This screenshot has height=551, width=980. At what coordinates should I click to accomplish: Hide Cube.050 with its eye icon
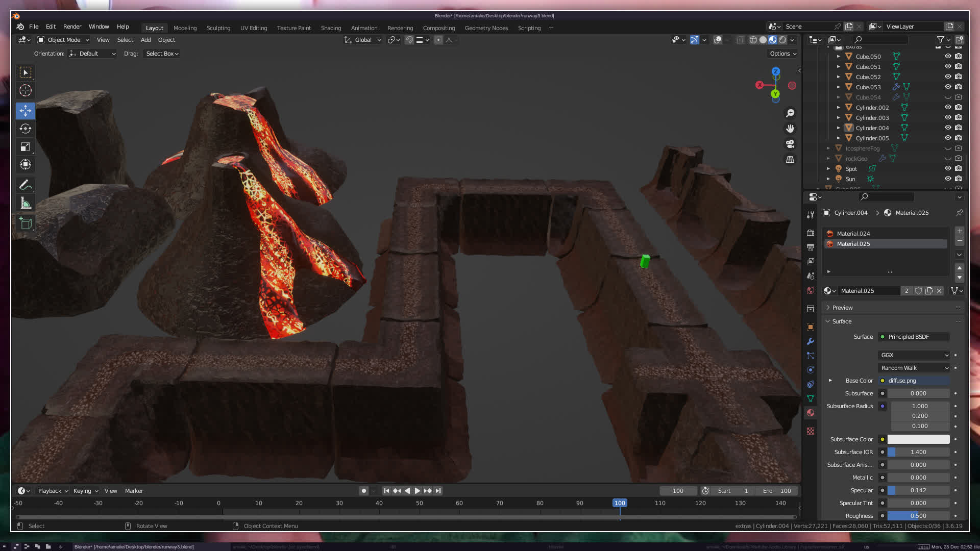[948, 57]
